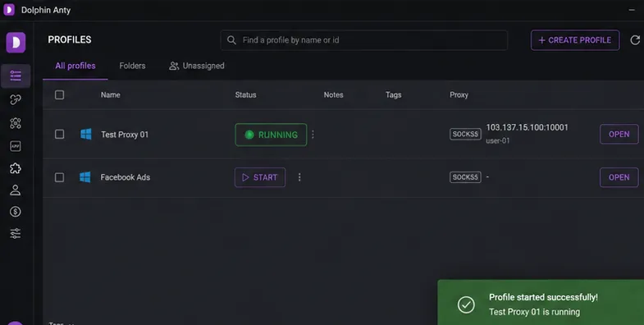Click the Facebook Ads profile name
The height and width of the screenshot is (325, 644).
tap(126, 177)
